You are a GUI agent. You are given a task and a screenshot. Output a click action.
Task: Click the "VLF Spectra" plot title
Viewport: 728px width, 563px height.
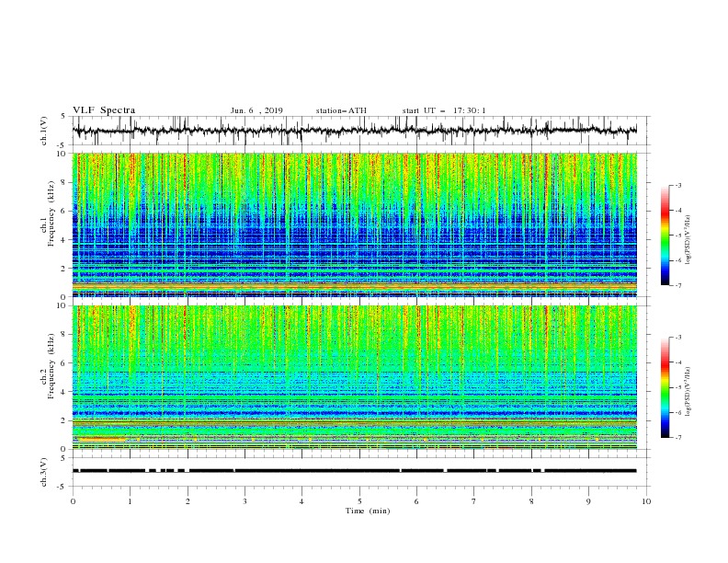coord(104,110)
